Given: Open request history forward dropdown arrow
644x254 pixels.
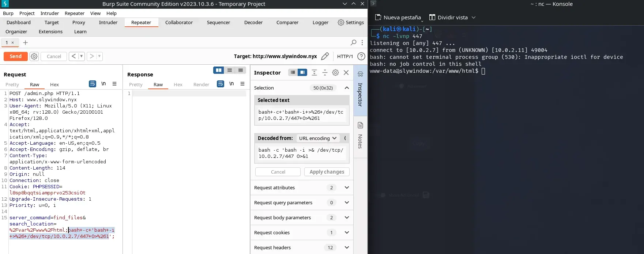Looking at the screenshot, I should click(x=99, y=56).
